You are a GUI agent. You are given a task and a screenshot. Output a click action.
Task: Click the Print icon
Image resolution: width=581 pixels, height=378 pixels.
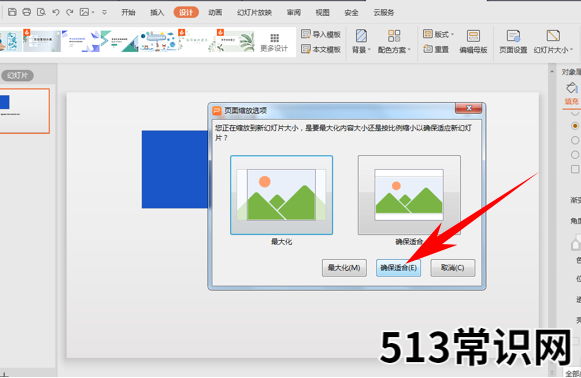[26, 12]
